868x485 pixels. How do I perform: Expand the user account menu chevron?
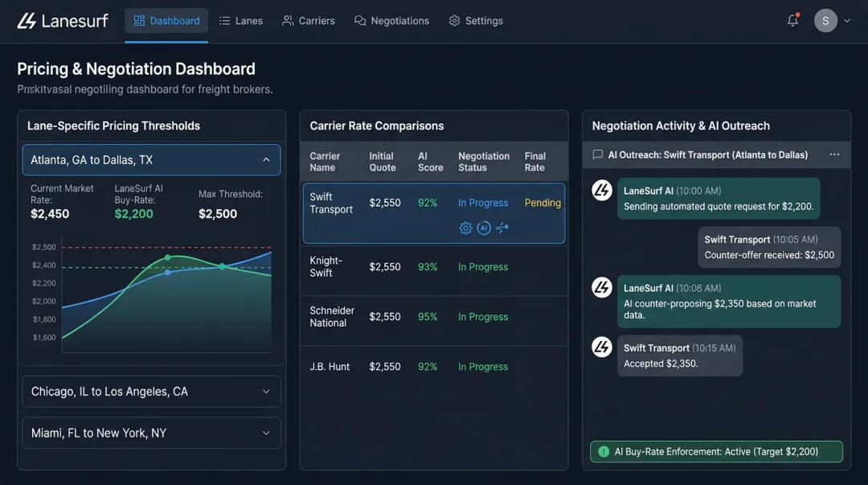coord(847,20)
